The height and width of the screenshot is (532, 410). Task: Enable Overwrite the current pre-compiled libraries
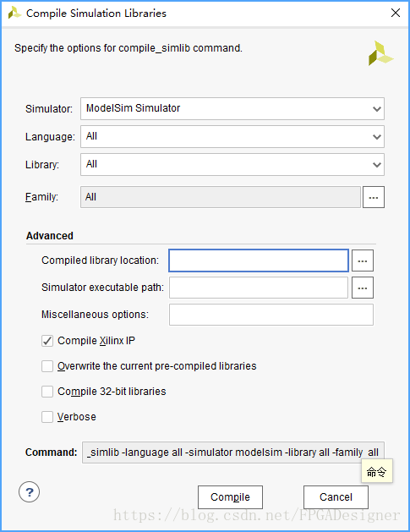[x=47, y=366]
